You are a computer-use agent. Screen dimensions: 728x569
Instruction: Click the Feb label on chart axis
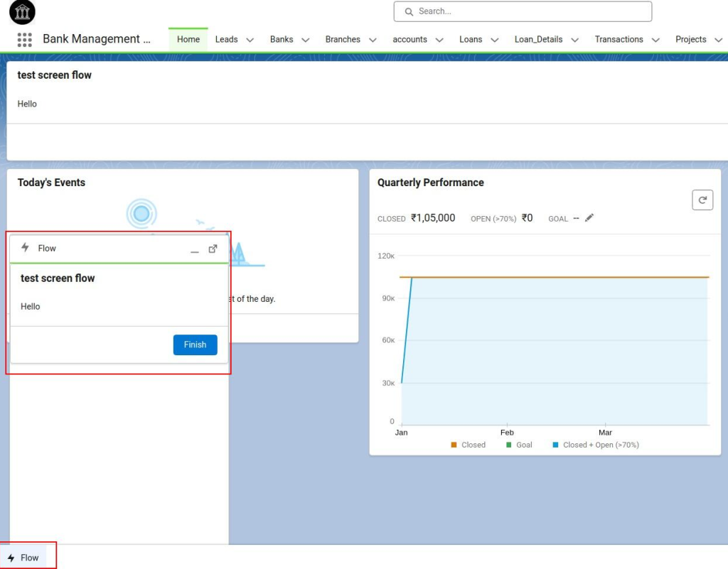tap(507, 432)
